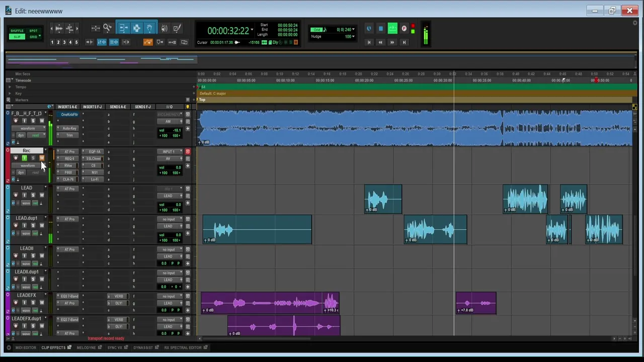Pick the Pencil tool
The width and height of the screenshot is (644, 362).
pyautogui.click(x=177, y=29)
